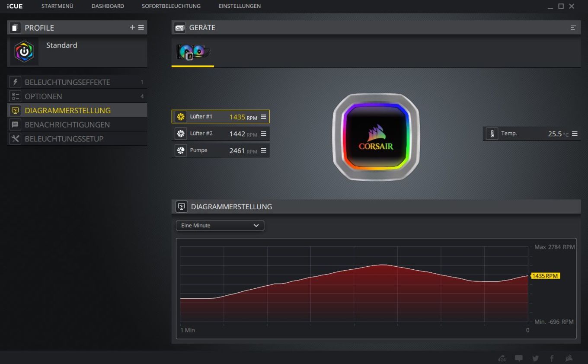Open the Profile panel hamburger menu
This screenshot has height=364, width=588.
point(141,27)
